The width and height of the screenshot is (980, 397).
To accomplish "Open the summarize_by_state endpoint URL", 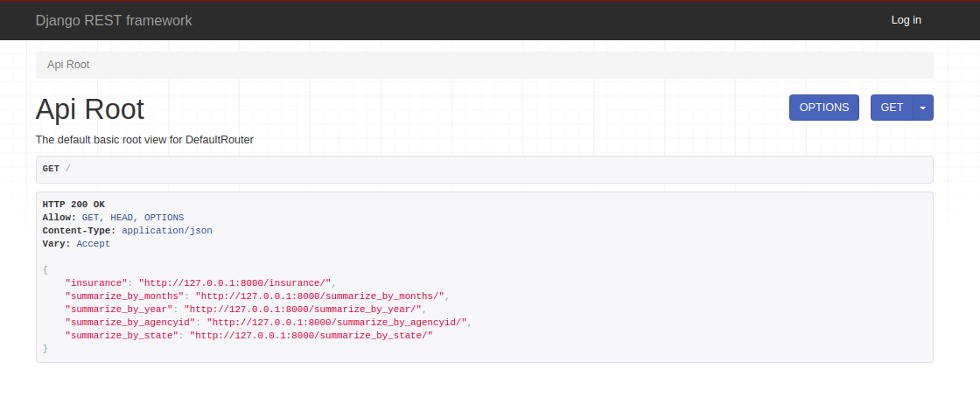I will [x=311, y=336].
